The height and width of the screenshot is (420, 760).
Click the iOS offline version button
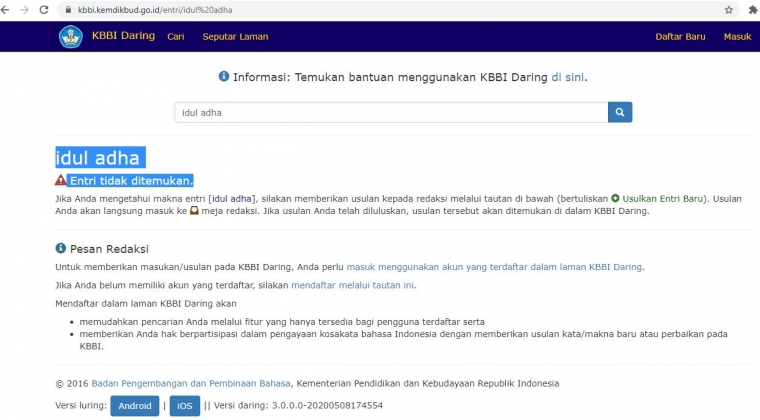click(185, 406)
